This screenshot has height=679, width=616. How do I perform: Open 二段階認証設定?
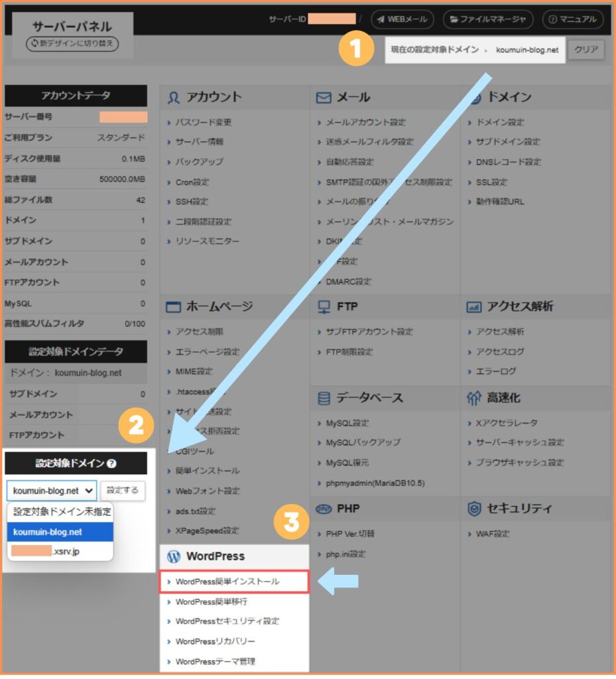click(x=203, y=221)
